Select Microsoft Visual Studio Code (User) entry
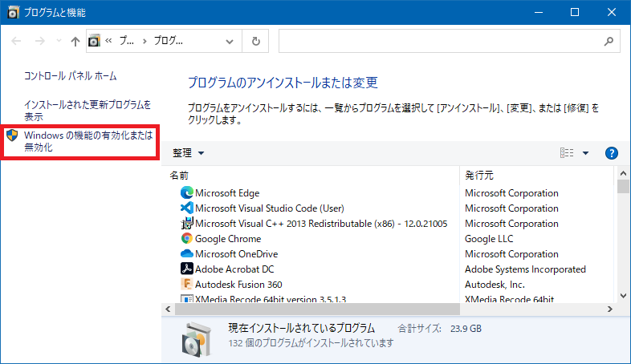631x364 pixels. tap(270, 208)
